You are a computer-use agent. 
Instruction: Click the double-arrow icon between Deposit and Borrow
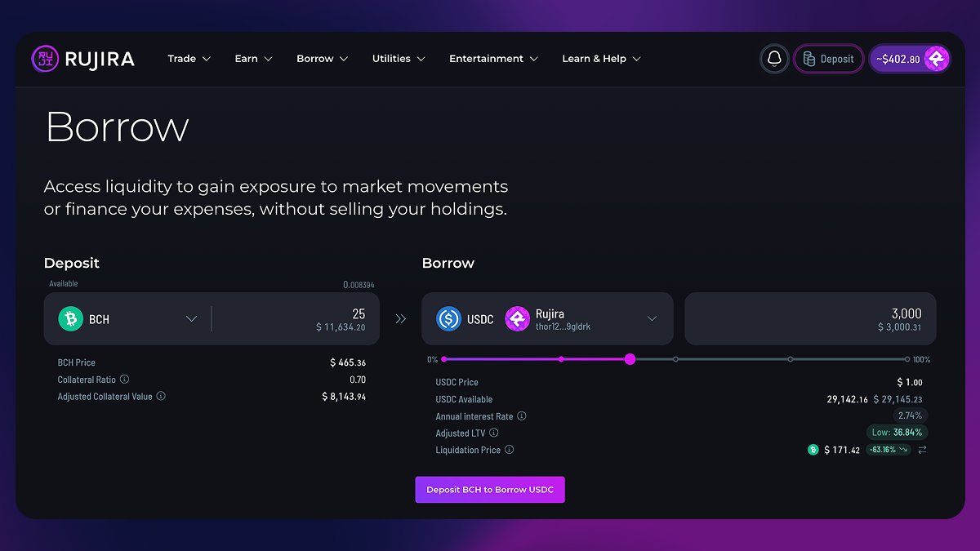pos(400,319)
